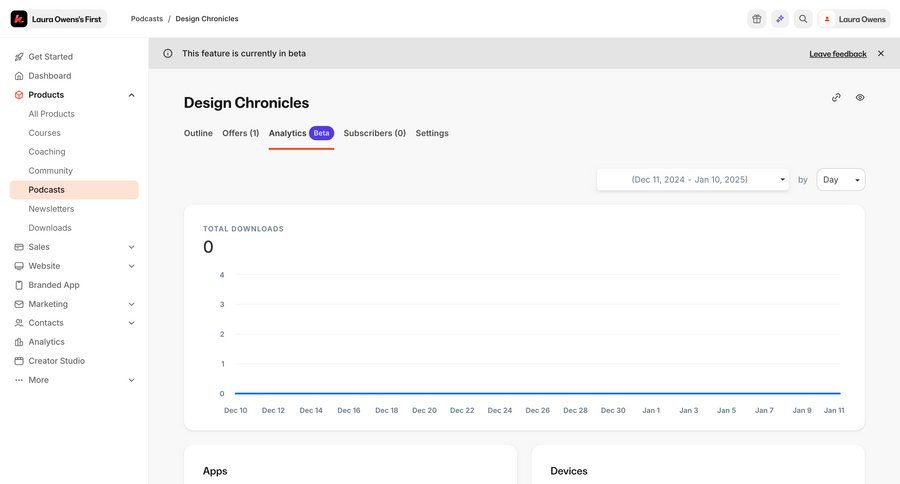Click the More ellipsis icon
The width and height of the screenshot is (900, 484).
tap(19, 380)
